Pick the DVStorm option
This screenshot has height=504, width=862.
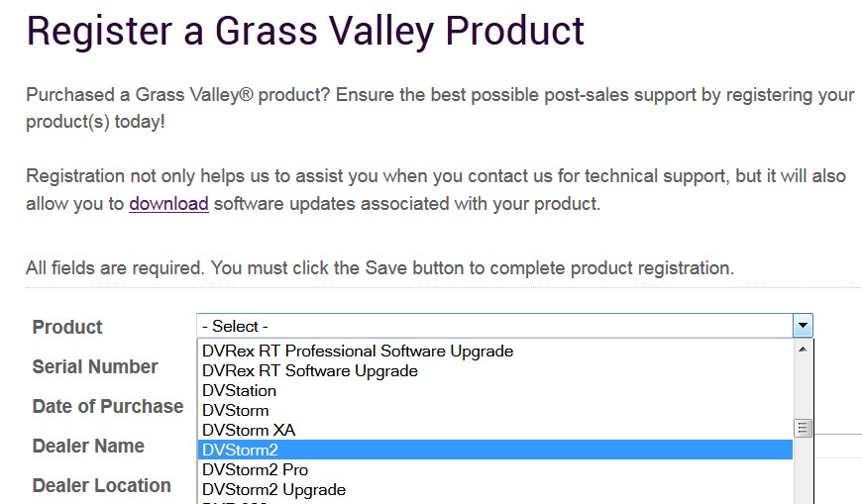point(235,410)
